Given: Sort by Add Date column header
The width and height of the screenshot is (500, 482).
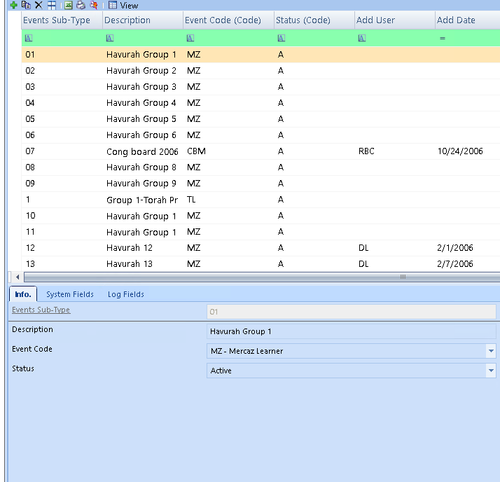Looking at the screenshot, I should (467, 20).
